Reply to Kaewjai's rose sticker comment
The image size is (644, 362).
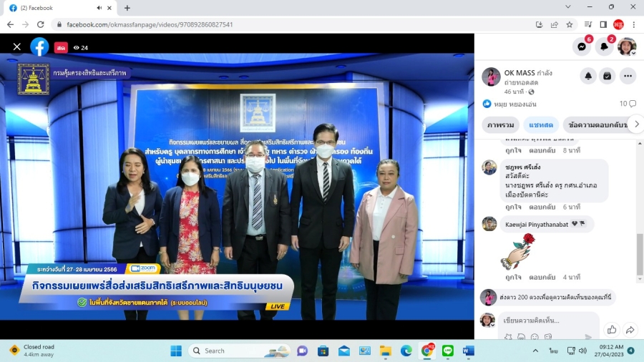[x=542, y=277]
